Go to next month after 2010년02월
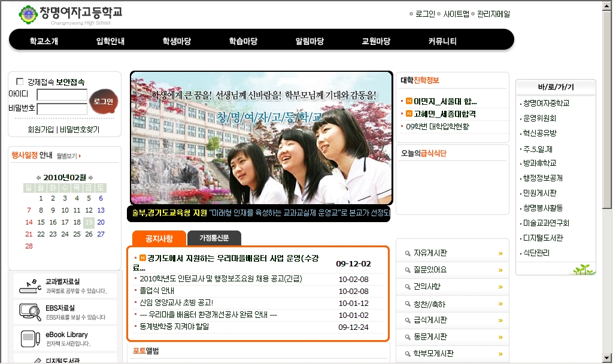Viewport: 613px width, 364px height. coord(90,178)
